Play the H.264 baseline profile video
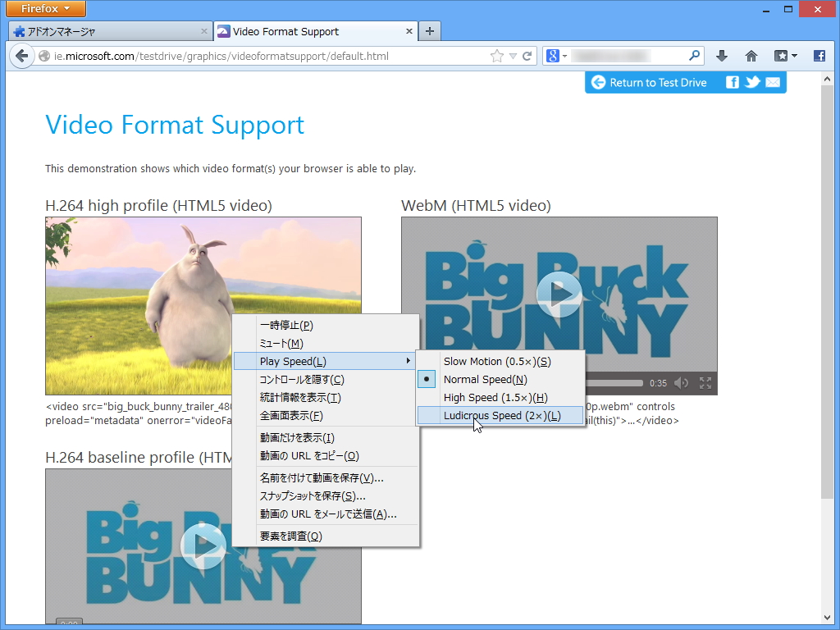This screenshot has height=630, width=840. tap(203, 546)
